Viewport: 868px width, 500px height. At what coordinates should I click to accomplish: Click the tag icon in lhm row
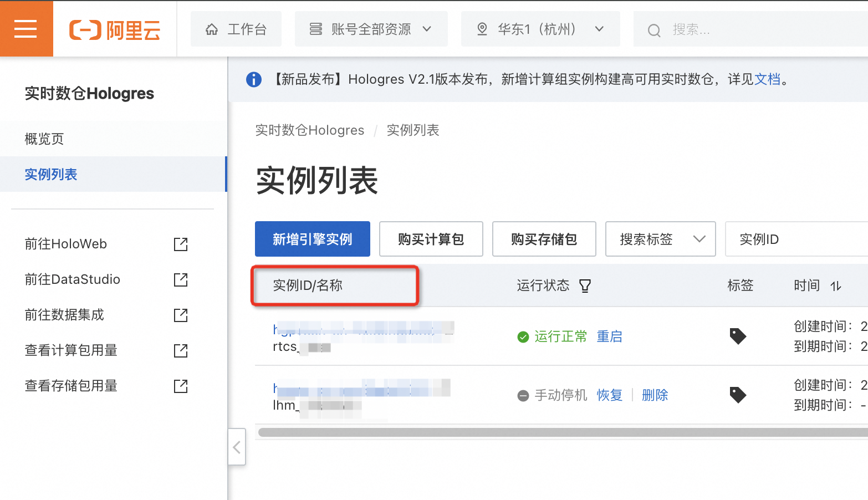click(x=738, y=395)
